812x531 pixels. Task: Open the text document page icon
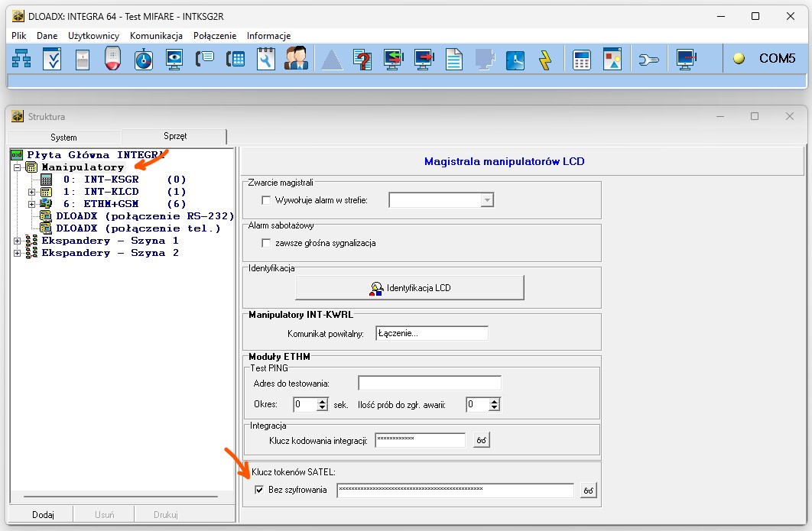[x=454, y=59]
